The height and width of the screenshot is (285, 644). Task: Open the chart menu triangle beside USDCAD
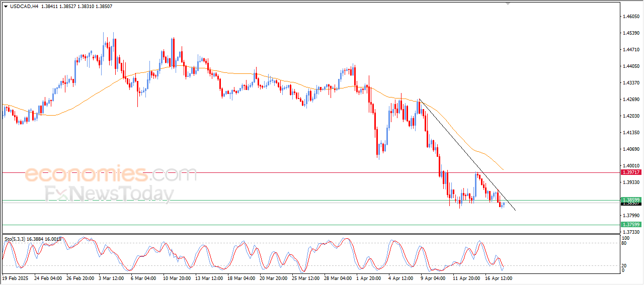coord(6,6)
